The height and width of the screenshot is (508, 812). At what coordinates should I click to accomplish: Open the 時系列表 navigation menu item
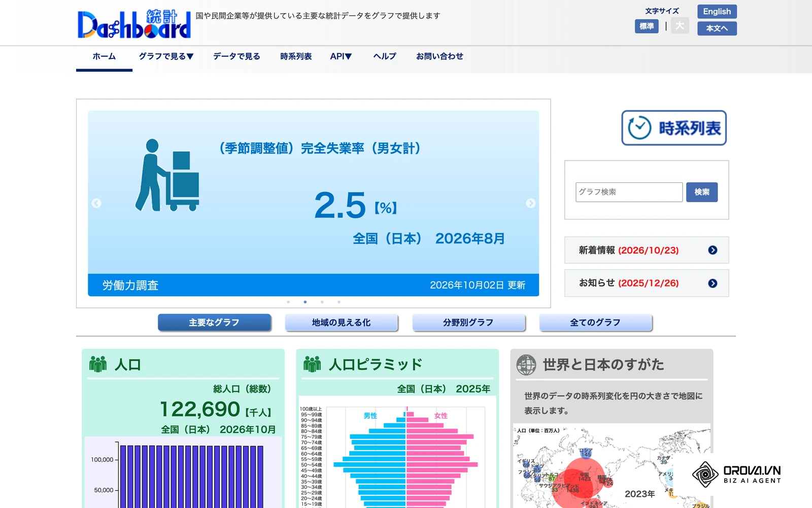tap(296, 56)
